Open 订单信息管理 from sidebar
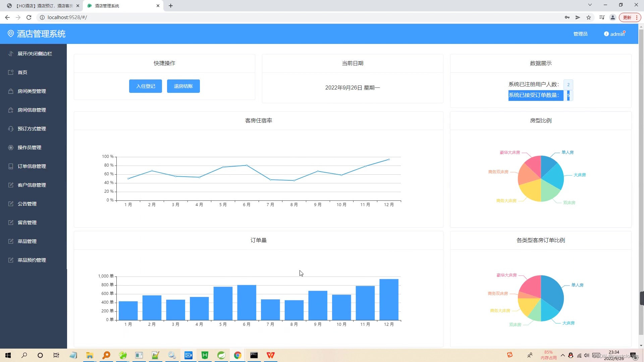 coord(32,166)
